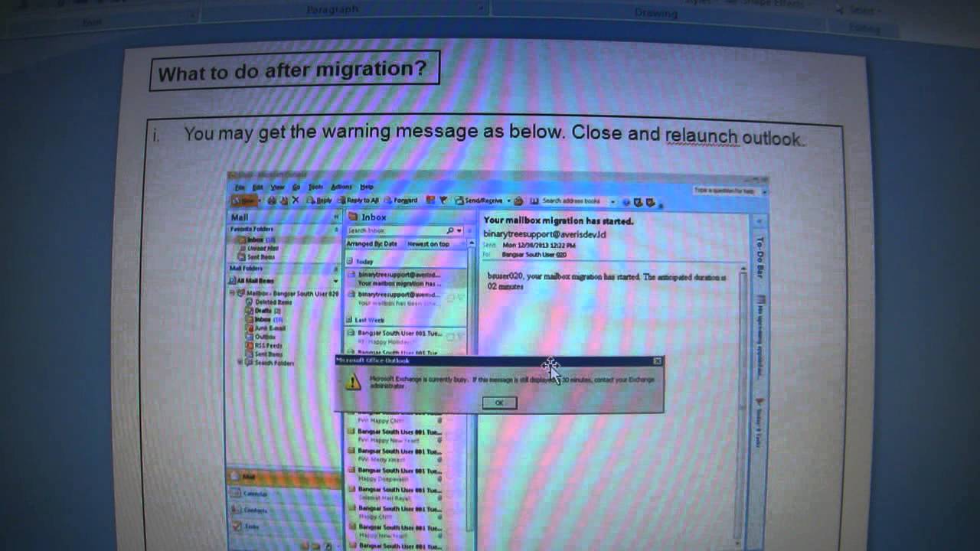This screenshot has height=551, width=980.
Task: Select the Drafts folder
Action: 263,311
